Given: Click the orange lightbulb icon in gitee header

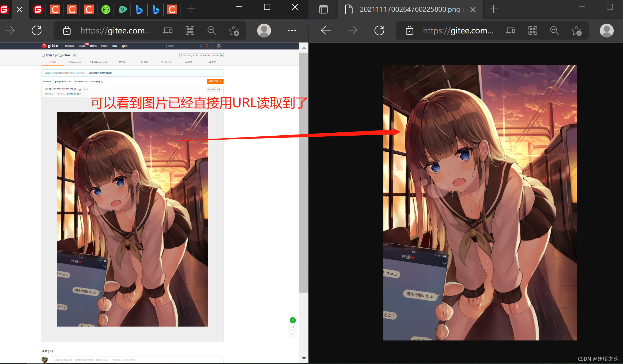Looking at the screenshot, I should point(207,46).
